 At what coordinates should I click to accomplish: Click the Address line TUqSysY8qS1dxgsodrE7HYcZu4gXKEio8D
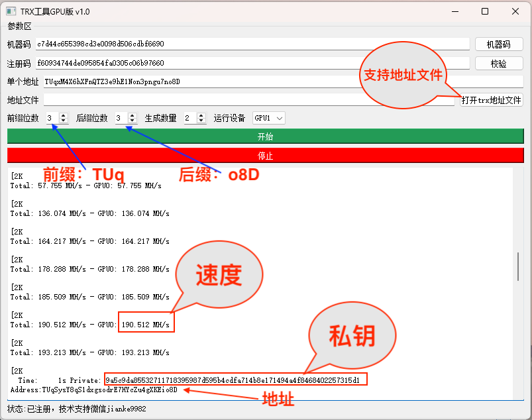[93, 390]
